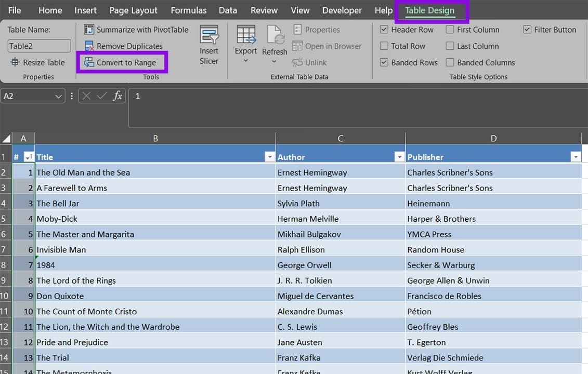This screenshot has width=588, height=374.
Task: Open the Author column filter dropdown
Action: (x=400, y=157)
